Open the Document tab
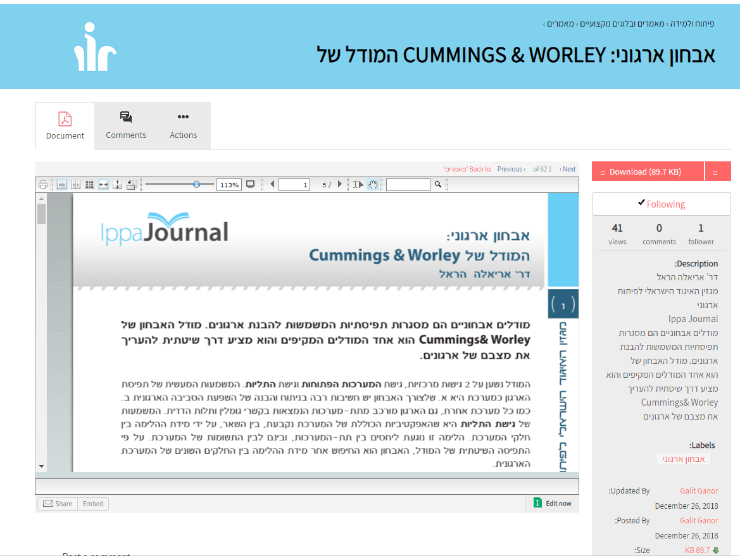The height and width of the screenshot is (560, 740). [x=65, y=126]
